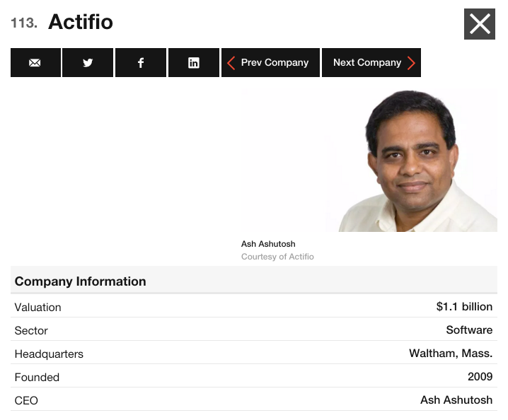Share Actifio on Facebook

point(141,62)
